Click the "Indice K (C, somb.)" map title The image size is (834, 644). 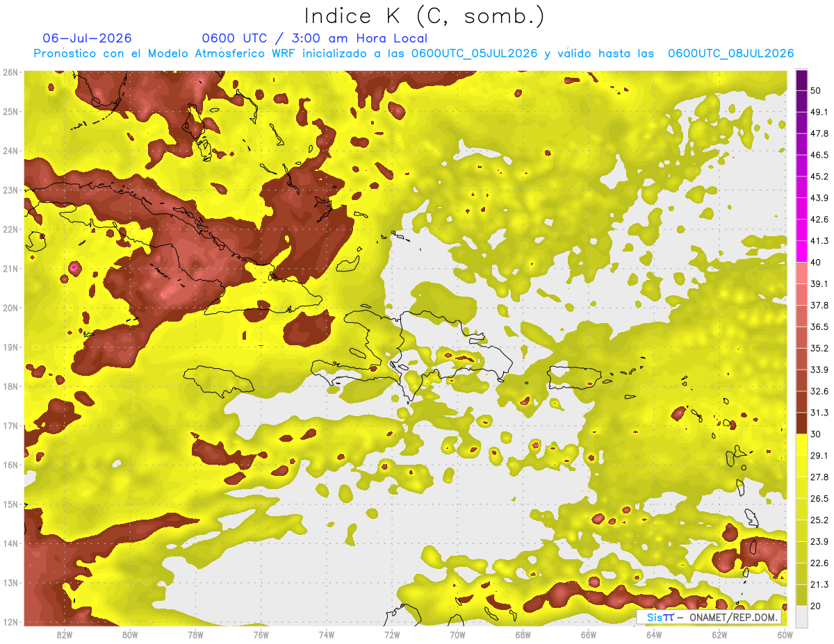(x=425, y=16)
